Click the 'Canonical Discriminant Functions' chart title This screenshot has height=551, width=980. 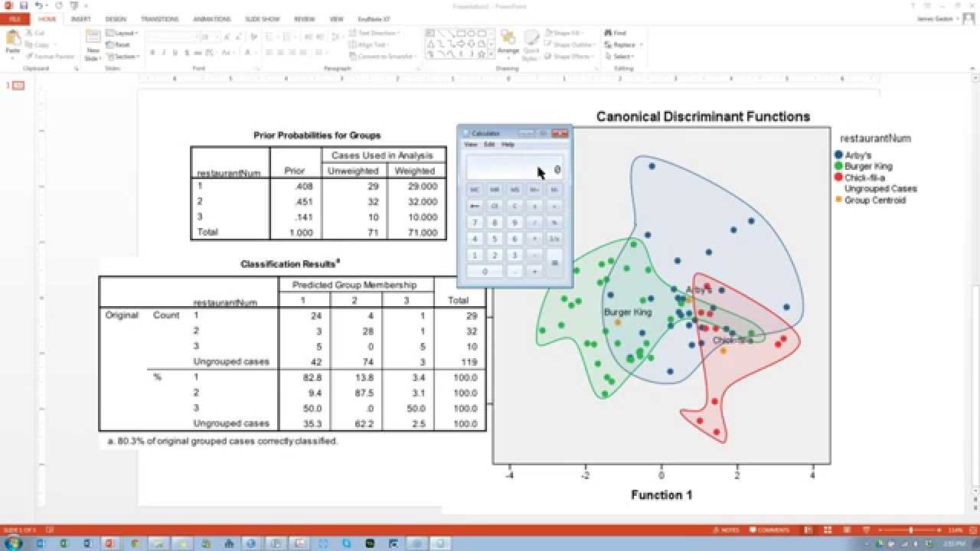pos(703,117)
